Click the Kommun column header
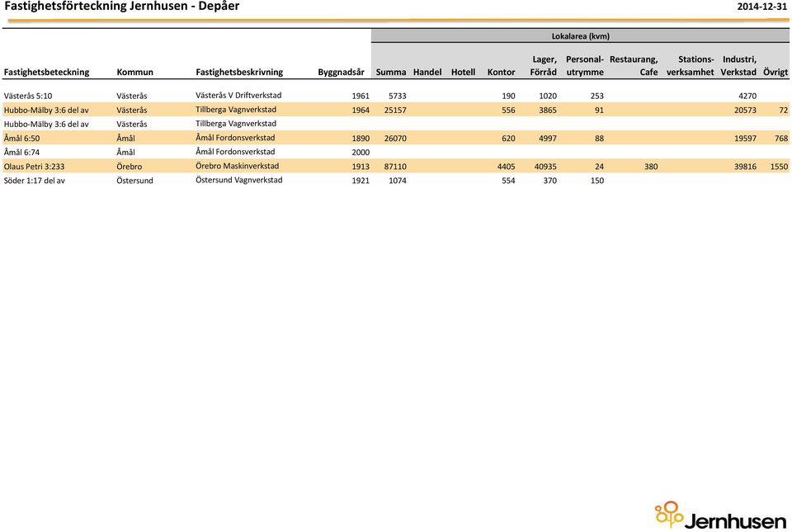The width and height of the screenshot is (792, 532). (134, 73)
